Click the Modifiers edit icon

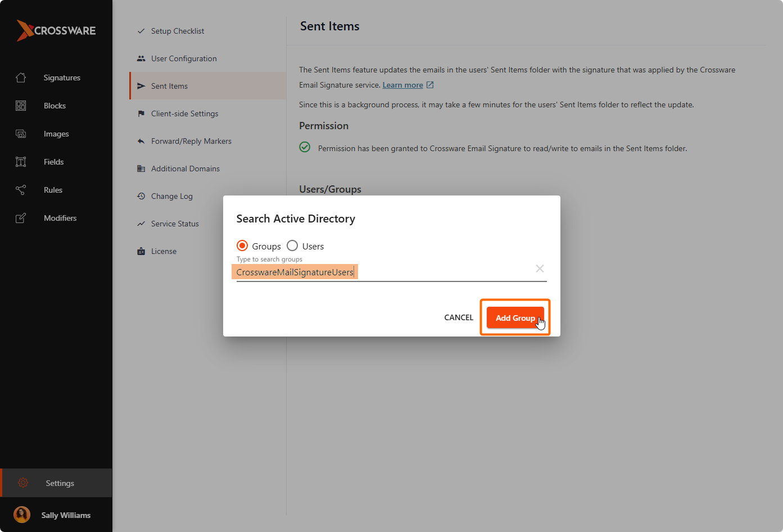[21, 218]
